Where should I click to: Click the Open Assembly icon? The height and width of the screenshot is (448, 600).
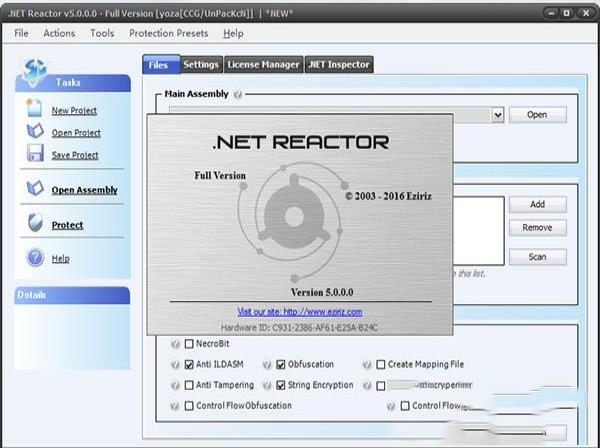35,188
